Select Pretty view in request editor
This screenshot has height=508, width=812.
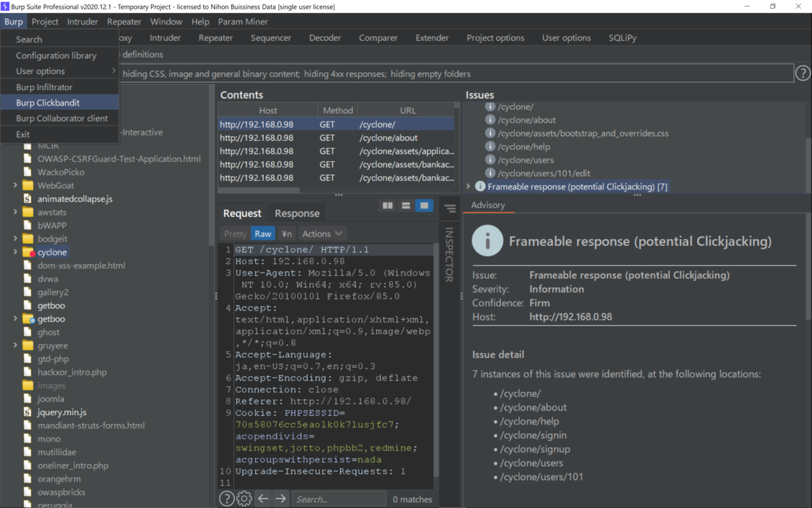coord(235,234)
